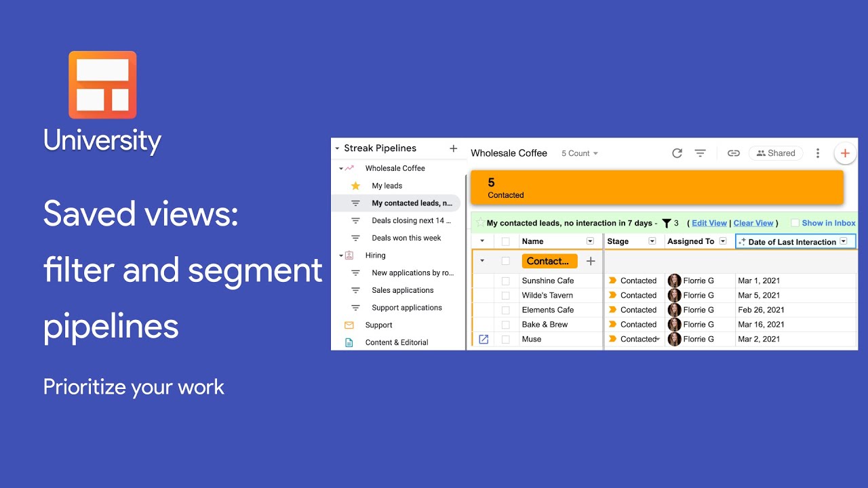Click the orange 5 Contacted stage bar
The image size is (868, 488).
(x=658, y=187)
